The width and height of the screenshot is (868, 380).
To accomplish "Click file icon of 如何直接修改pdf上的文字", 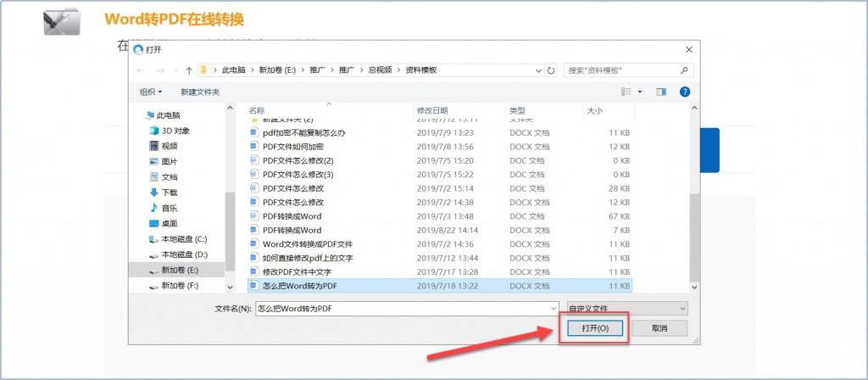I will coord(254,258).
